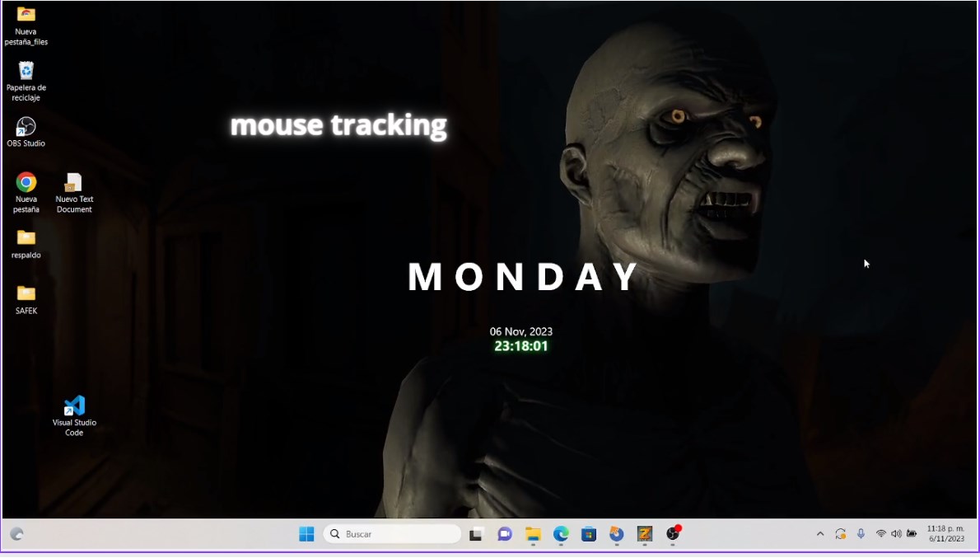This screenshot has height=558, width=980.
Task: Select the Chrome Nueva pestaña shortcut
Action: pyautogui.click(x=26, y=193)
